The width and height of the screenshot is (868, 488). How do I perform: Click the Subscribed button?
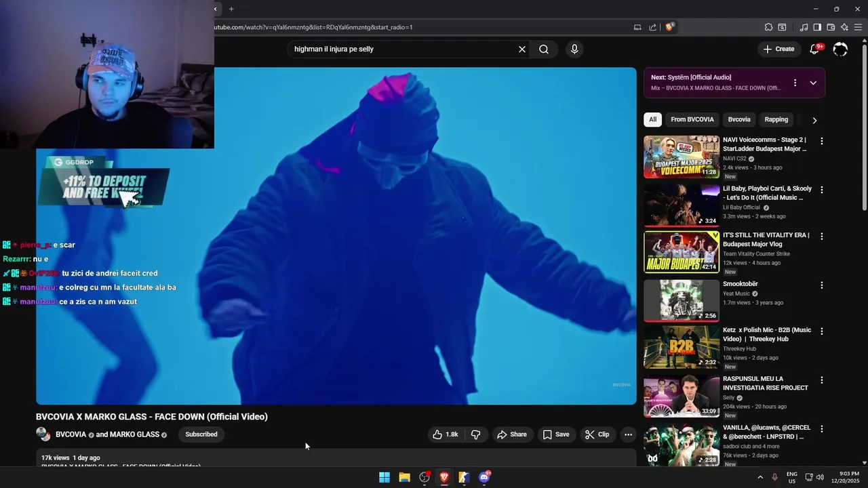click(201, 434)
